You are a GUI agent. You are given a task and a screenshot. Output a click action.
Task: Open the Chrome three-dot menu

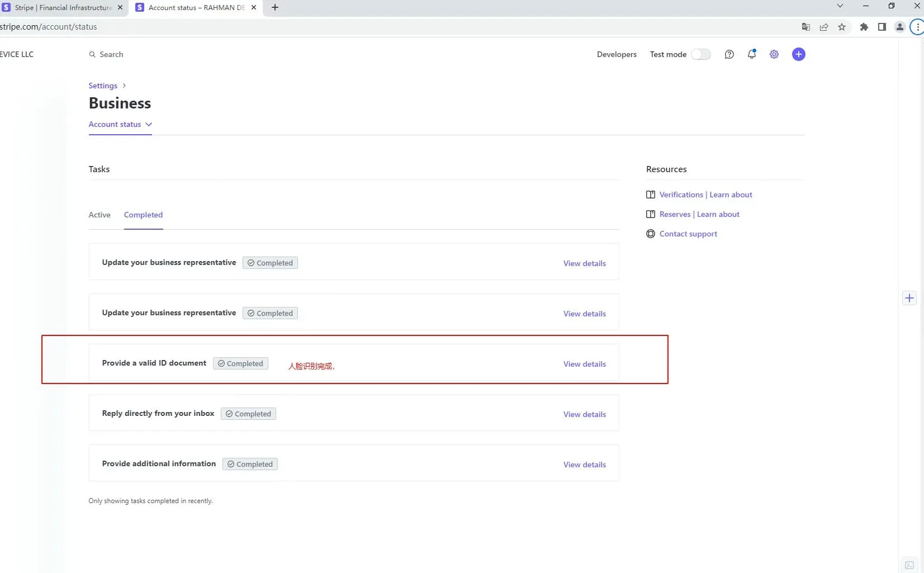point(917,27)
